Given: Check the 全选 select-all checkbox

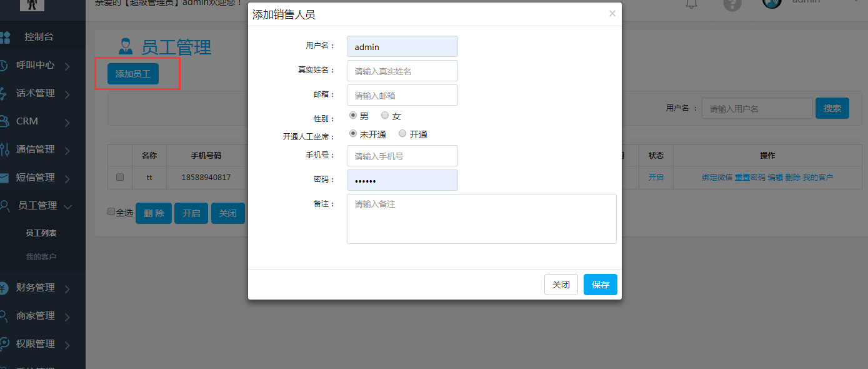Looking at the screenshot, I should click(x=111, y=212).
